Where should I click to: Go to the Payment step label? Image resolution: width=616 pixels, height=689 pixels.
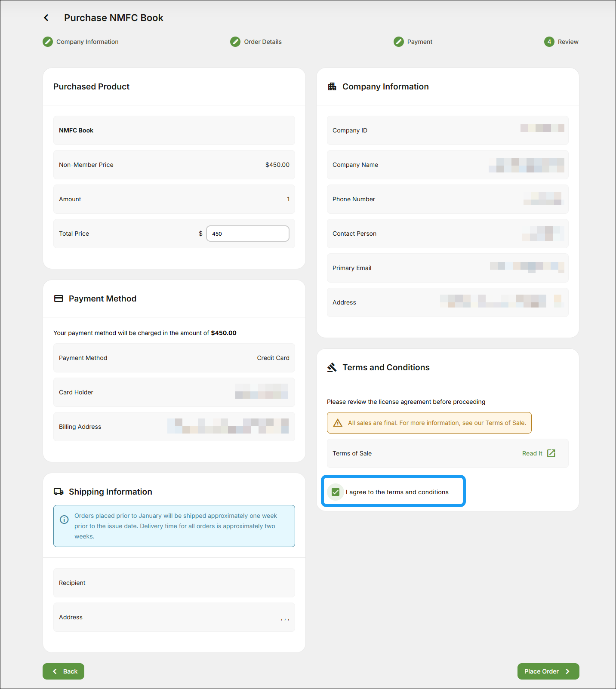(x=419, y=42)
